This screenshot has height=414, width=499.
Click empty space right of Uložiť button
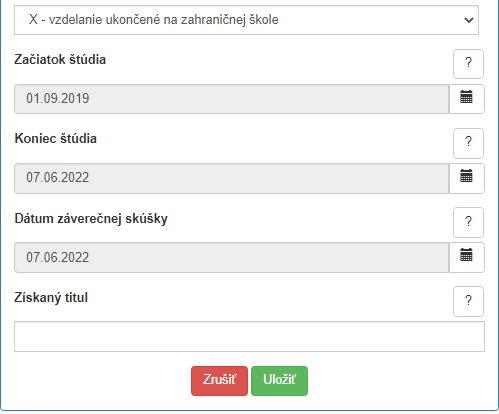point(393,381)
